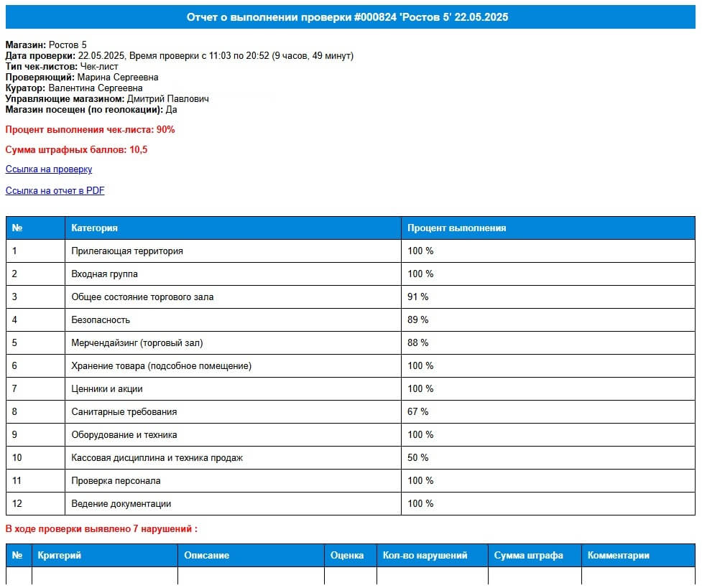702x588 pixels.
Task: Click the 'Проверяющий: Марина Сергеевна' line
Action: point(82,77)
